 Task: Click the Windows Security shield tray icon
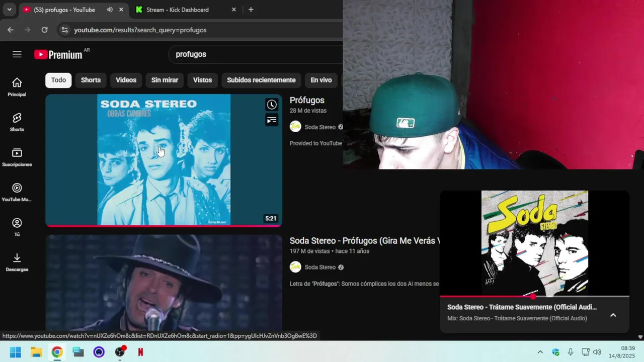point(555,352)
